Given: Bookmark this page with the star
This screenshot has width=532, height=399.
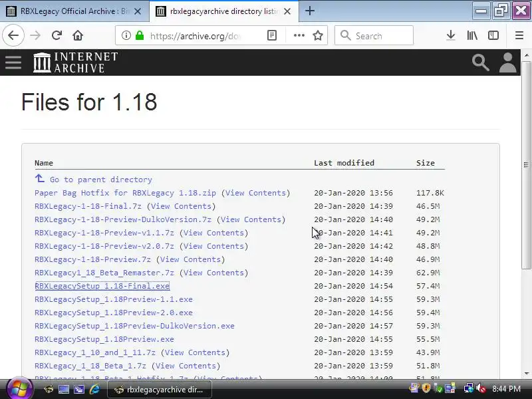Looking at the screenshot, I should click(x=318, y=35).
